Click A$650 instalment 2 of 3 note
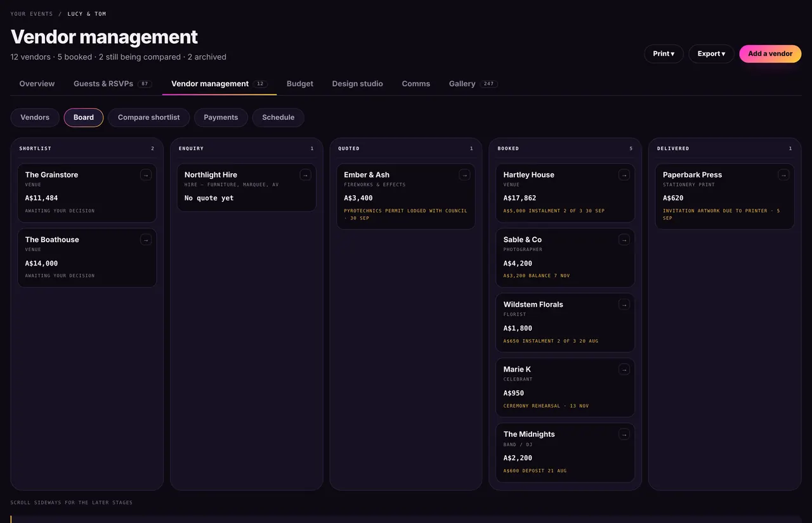Viewport: 812px width, 523px height. pyautogui.click(x=551, y=341)
